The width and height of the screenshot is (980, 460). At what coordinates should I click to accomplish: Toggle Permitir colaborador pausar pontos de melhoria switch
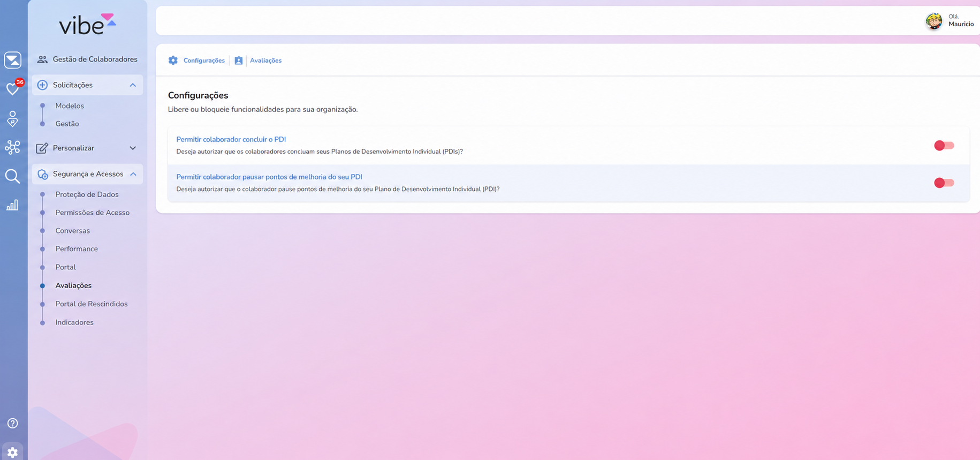coord(944,183)
